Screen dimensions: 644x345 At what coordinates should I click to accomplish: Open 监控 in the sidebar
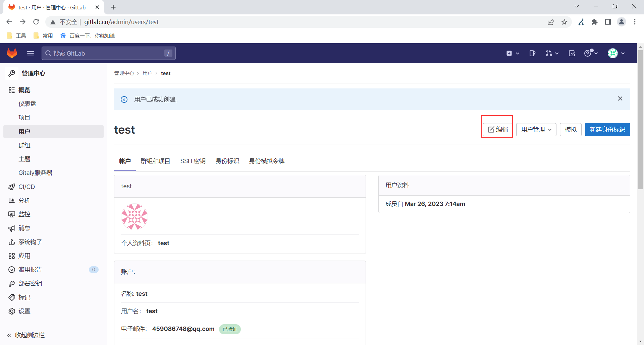coord(54,214)
